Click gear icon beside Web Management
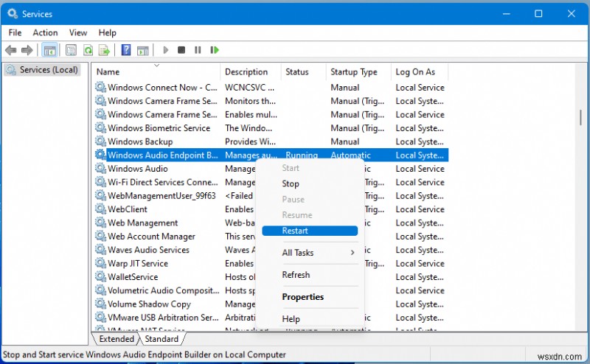Screen dimensions: 590x364 pyautogui.click(x=100, y=223)
